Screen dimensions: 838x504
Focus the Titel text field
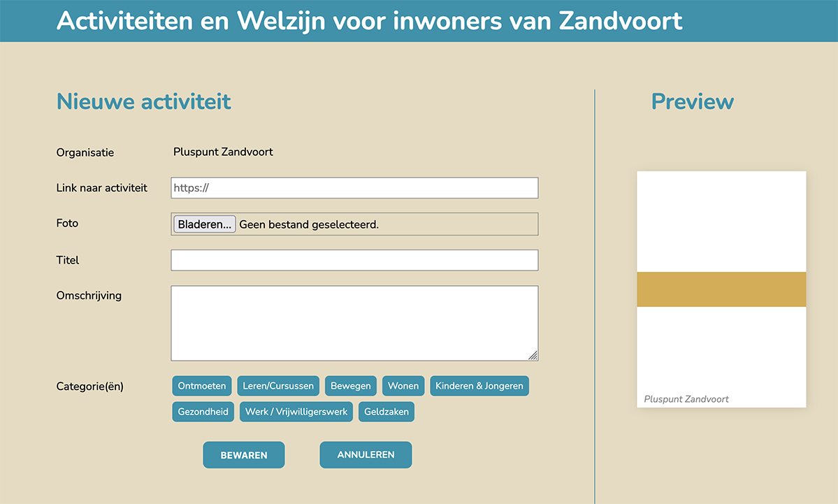[354, 260]
